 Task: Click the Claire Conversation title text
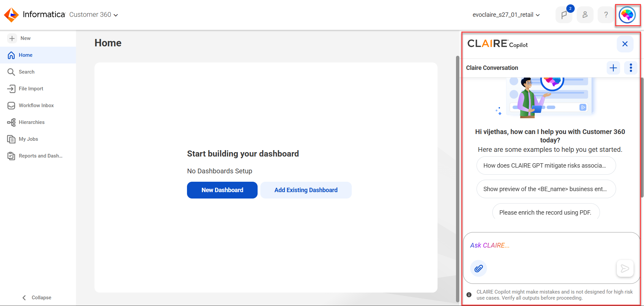click(x=492, y=68)
